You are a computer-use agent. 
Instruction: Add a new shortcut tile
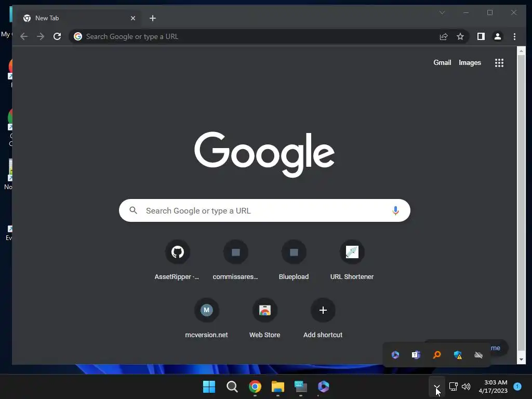(323, 318)
